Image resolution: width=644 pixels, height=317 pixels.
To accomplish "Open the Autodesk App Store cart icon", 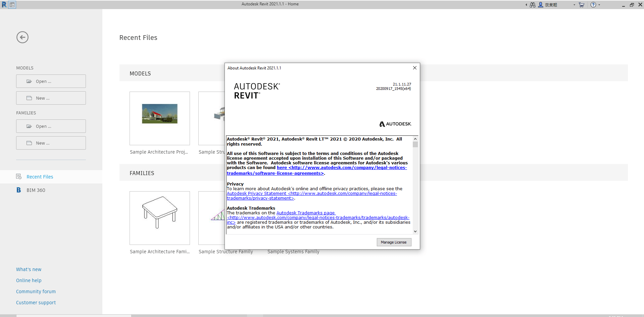I will (582, 5).
